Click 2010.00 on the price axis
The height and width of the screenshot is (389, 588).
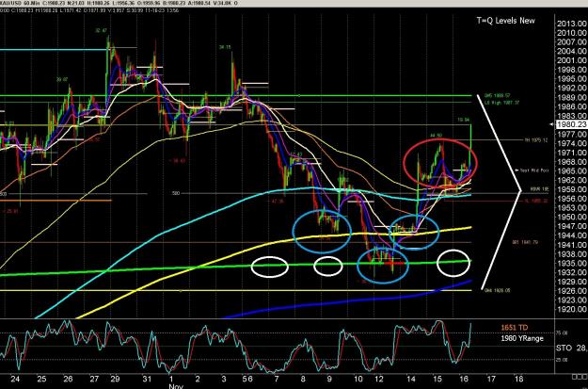pos(572,33)
